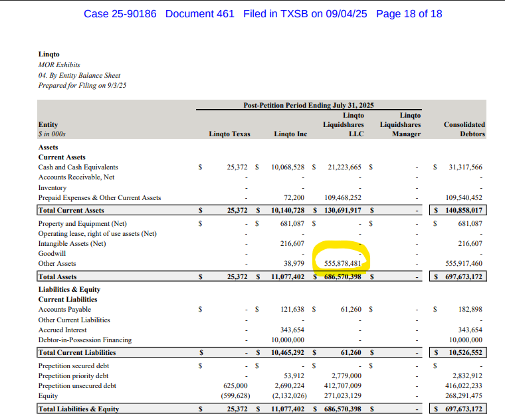This screenshot has height=420, width=505.
Task: Select accounts payable value 121,638
Action: pyautogui.click(x=292, y=310)
